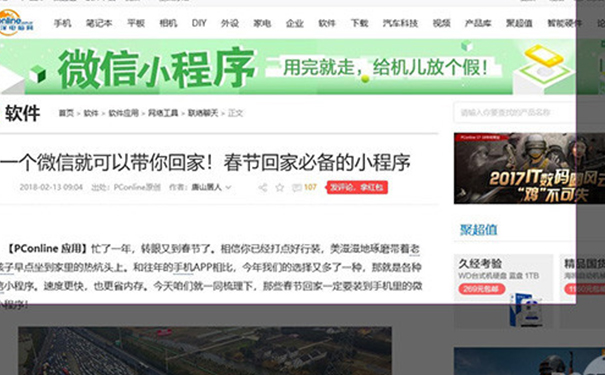Open the PConline原创 source link
The height and width of the screenshot is (375, 605).
(x=137, y=188)
